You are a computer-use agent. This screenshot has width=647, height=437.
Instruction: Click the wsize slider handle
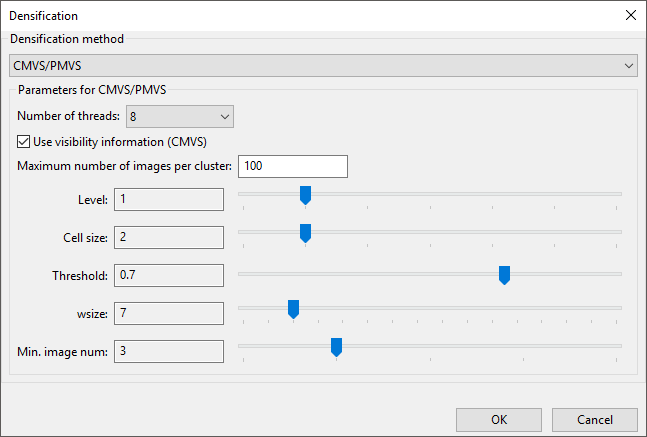pyautogui.click(x=293, y=309)
